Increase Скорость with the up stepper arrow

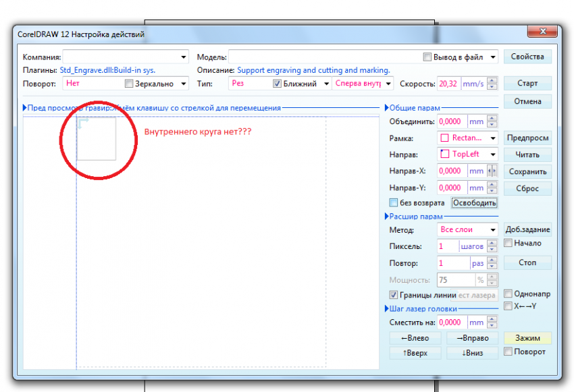click(492, 80)
